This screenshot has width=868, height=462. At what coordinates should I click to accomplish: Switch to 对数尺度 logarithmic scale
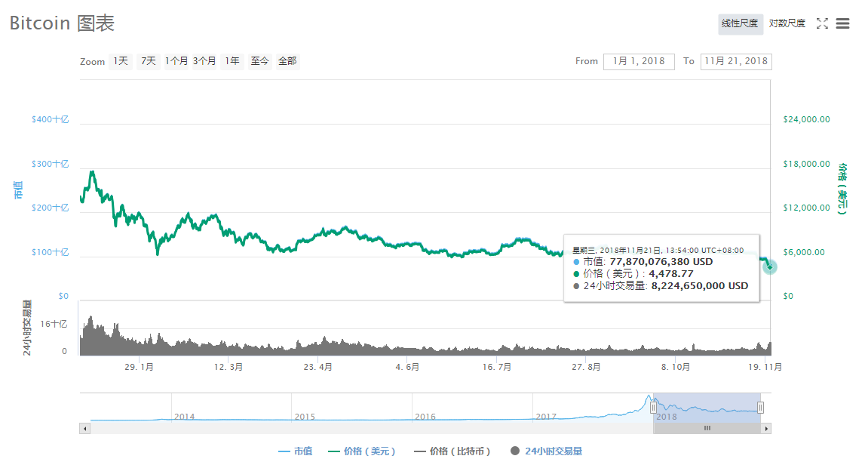click(x=787, y=23)
